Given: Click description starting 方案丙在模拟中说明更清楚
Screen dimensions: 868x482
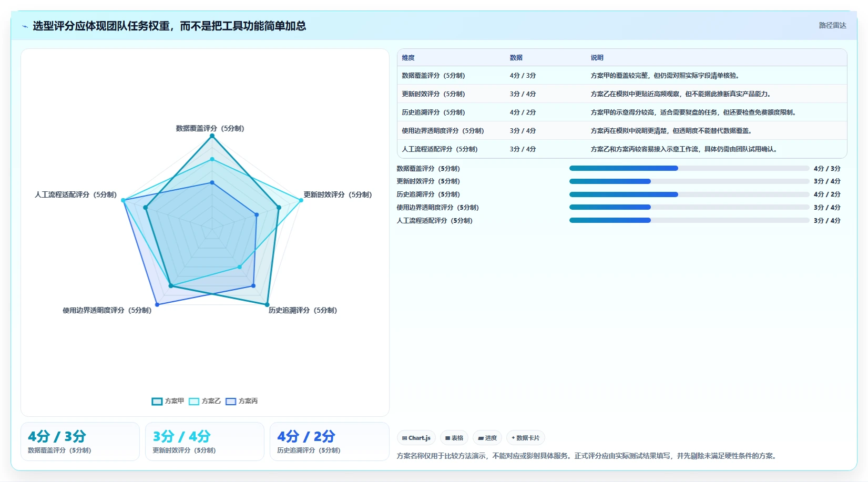Looking at the screenshot, I should [672, 131].
